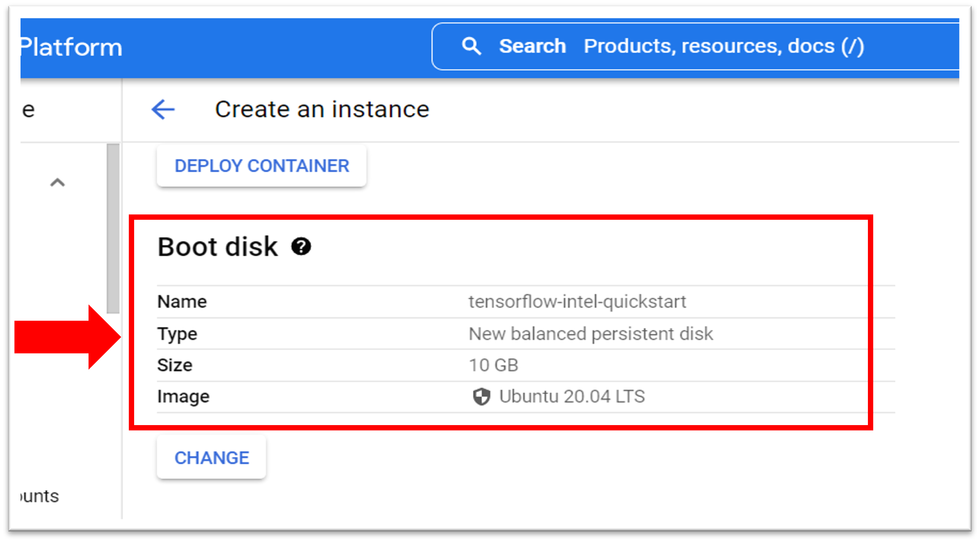
Task: Focus the Products, resources, docs search field
Action: [724, 46]
